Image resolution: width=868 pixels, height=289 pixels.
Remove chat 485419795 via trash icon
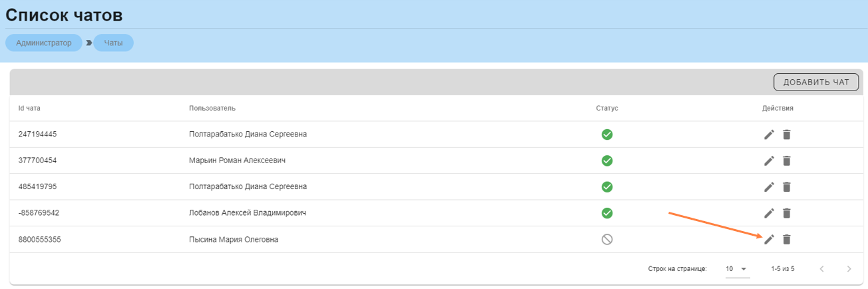tap(786, 187)
